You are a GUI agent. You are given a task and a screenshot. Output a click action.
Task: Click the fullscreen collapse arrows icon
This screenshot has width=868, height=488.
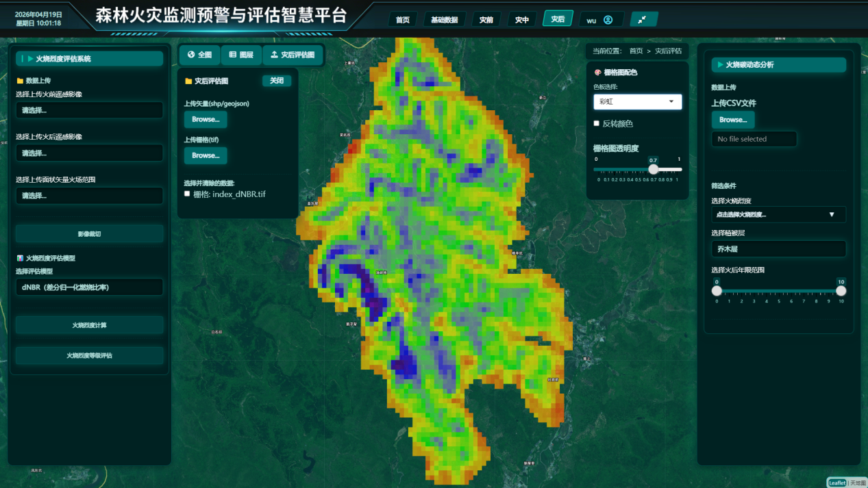(643, 20)
